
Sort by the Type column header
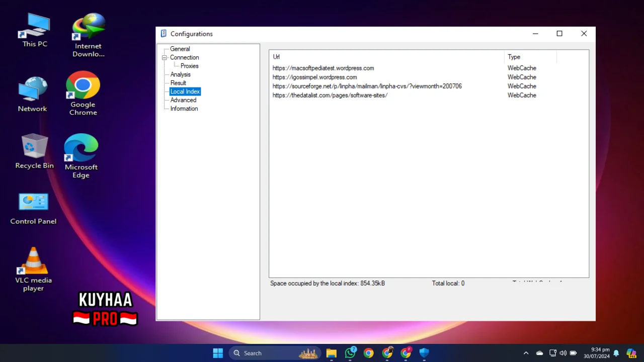[x=530, y=57]
